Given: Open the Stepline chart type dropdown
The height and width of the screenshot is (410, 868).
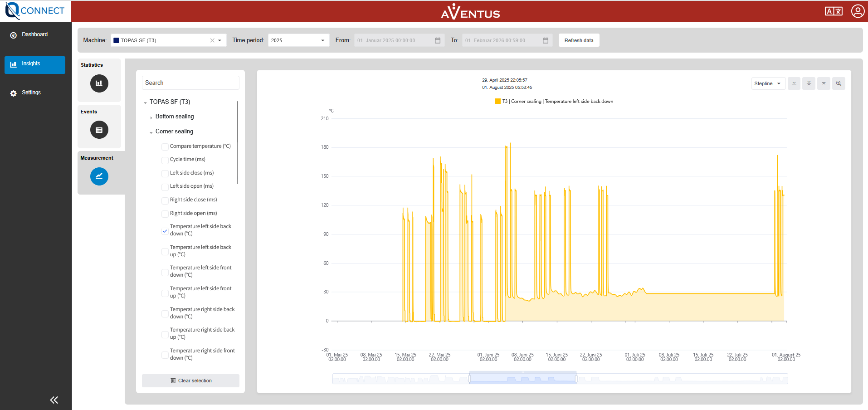Looking at the screenshot, I should click(x=768, y=83).
